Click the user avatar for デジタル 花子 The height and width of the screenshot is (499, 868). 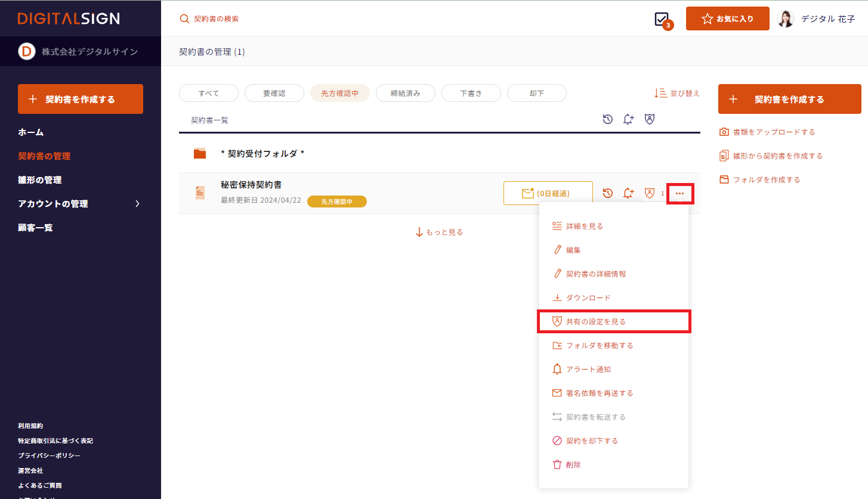pyautogui.click(x=786, y=19)
